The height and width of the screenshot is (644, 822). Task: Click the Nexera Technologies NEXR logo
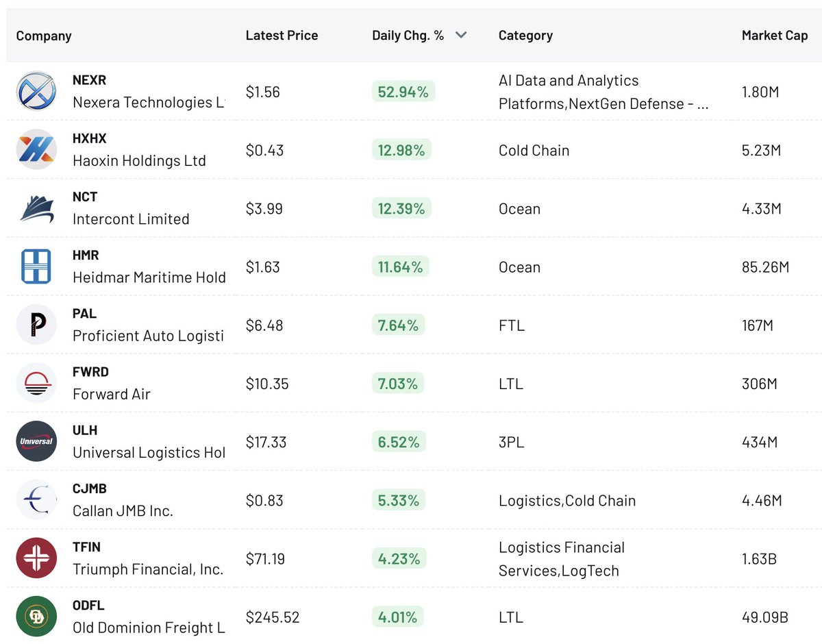[x=36, y=91]
